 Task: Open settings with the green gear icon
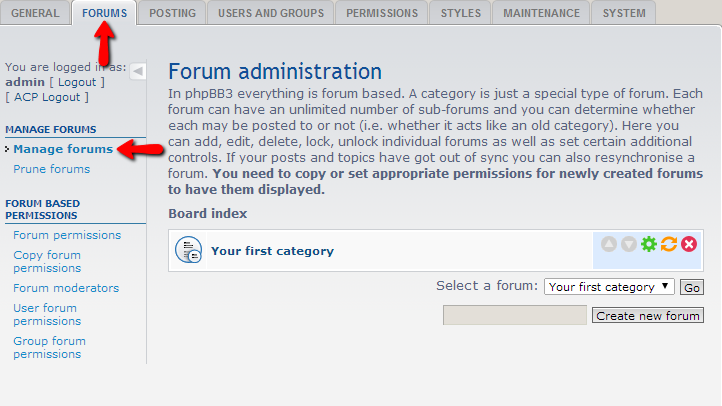(x=649, y=244)
